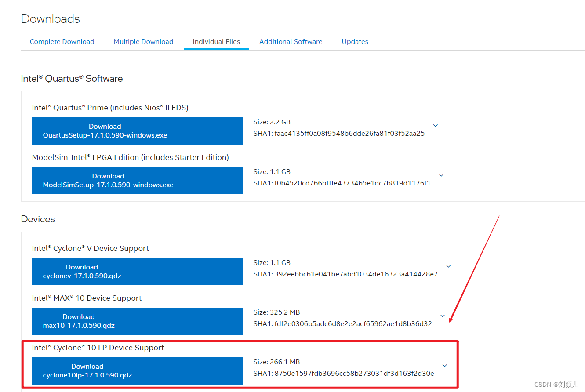This screenshot has width=585, height=392.
Task: Expand details chevron for Quartus Prime row
Action: pyautogui.click(x=436, y=126)
